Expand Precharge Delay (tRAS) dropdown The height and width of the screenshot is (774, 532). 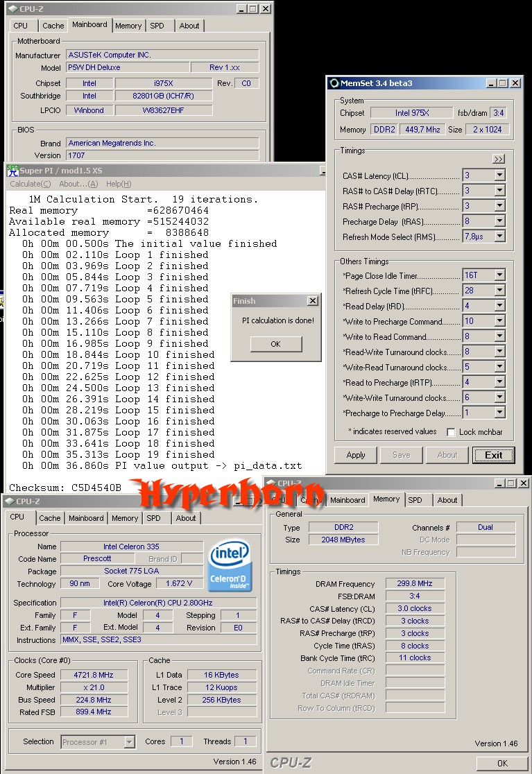(500, 221)
